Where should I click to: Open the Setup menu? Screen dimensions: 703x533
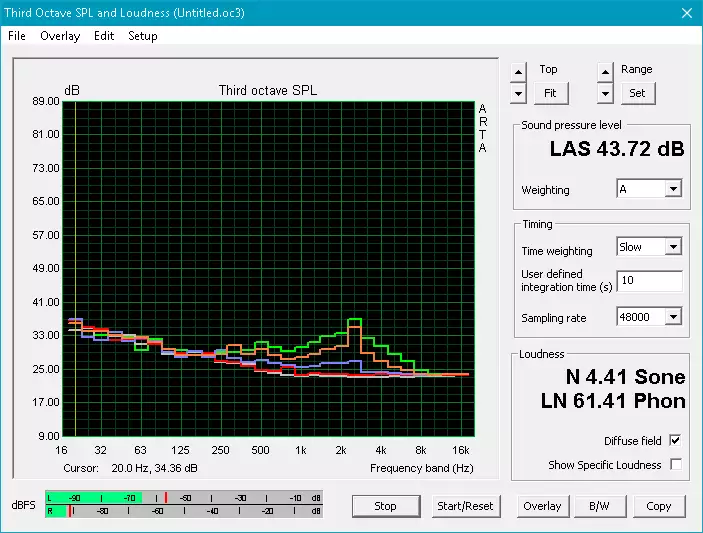click(x=143, y=36)
